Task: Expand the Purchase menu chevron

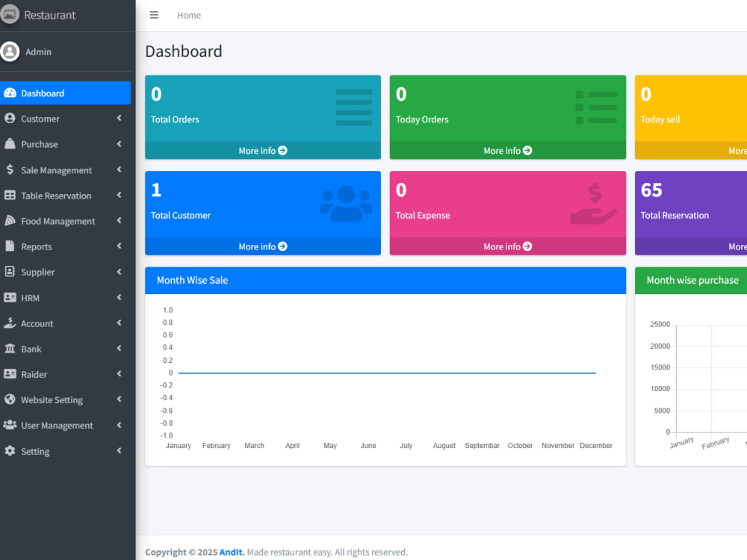Action: 119,144
